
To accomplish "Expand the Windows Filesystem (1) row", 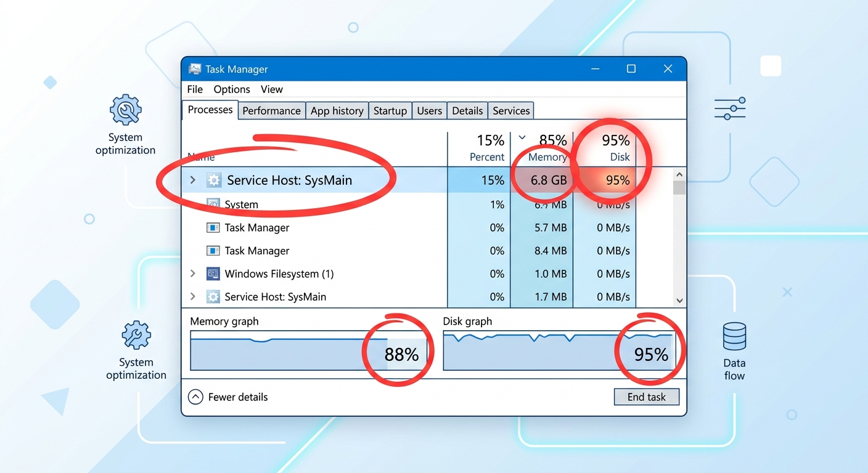I will click(x=192, y=273).
